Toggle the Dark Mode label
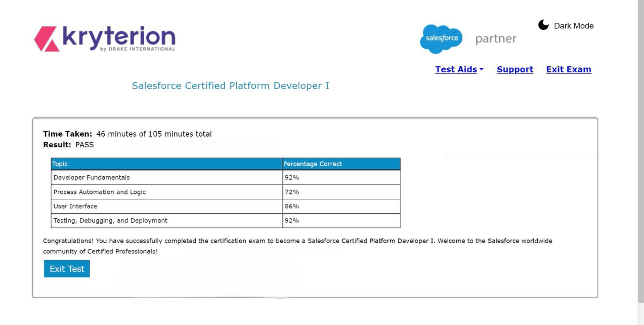This screenshot has height=325, width=644. click(574, 26)
